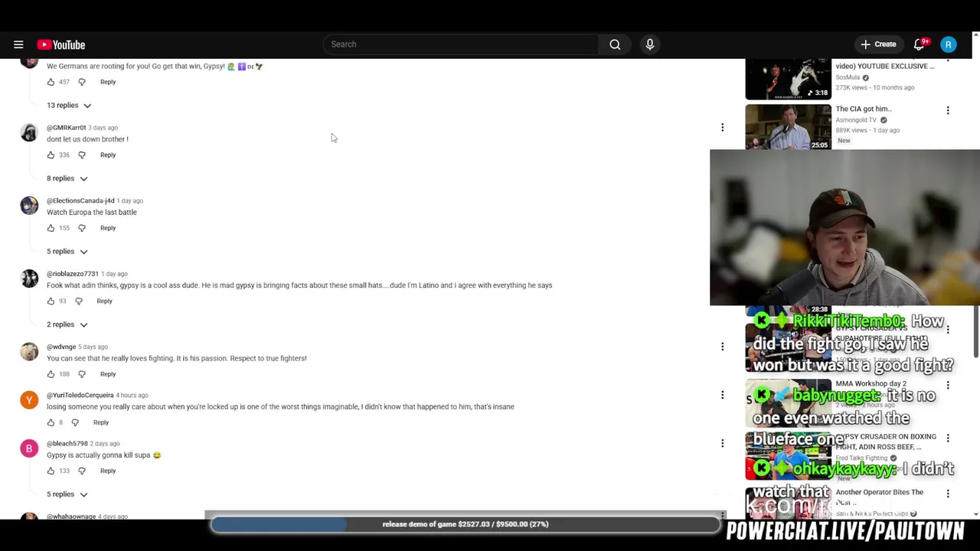This screenshot has height=551, width=980.
Task: Expand 13 replies thread
Action: pyautogui.click(x=68, y=106)
